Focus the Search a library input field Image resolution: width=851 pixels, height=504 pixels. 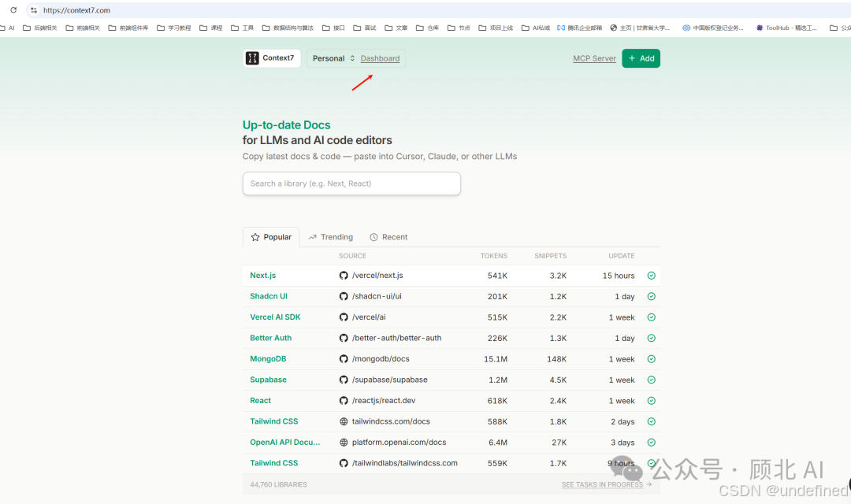(351, 183)
